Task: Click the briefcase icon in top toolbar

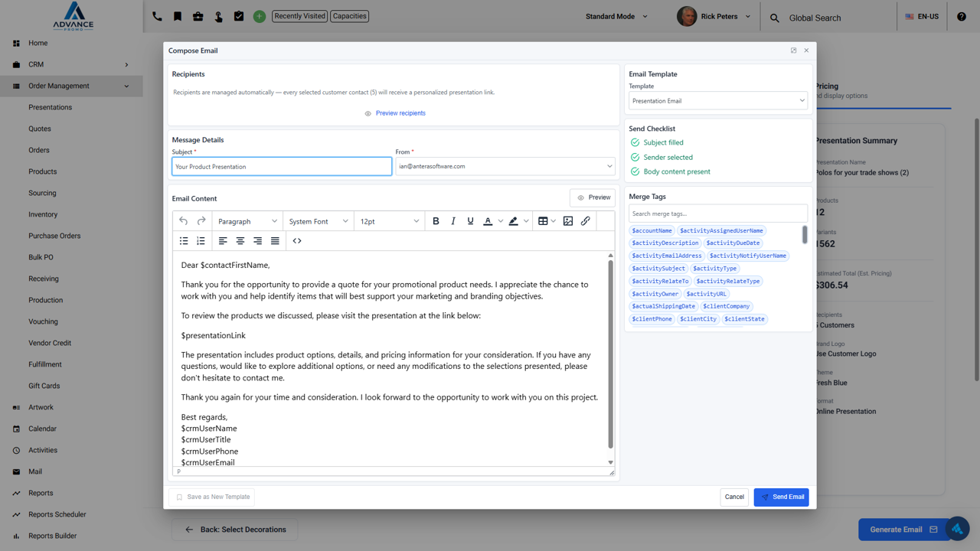Action: [198, 16]
